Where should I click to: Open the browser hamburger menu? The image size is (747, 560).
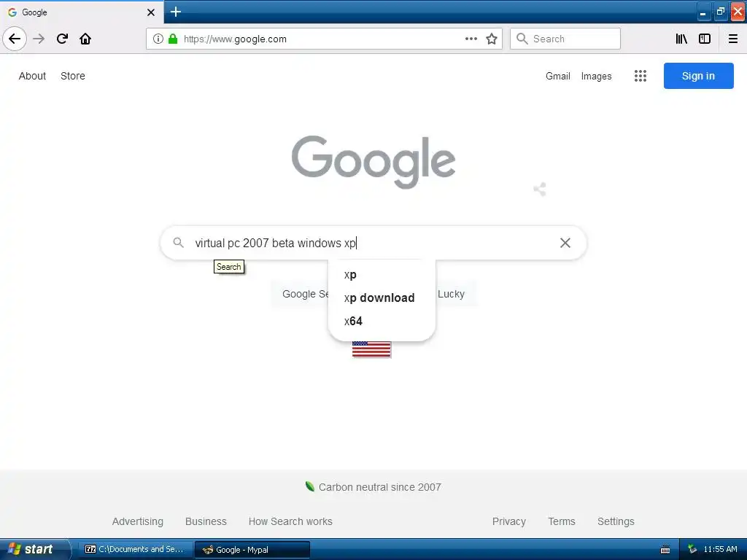733,39
